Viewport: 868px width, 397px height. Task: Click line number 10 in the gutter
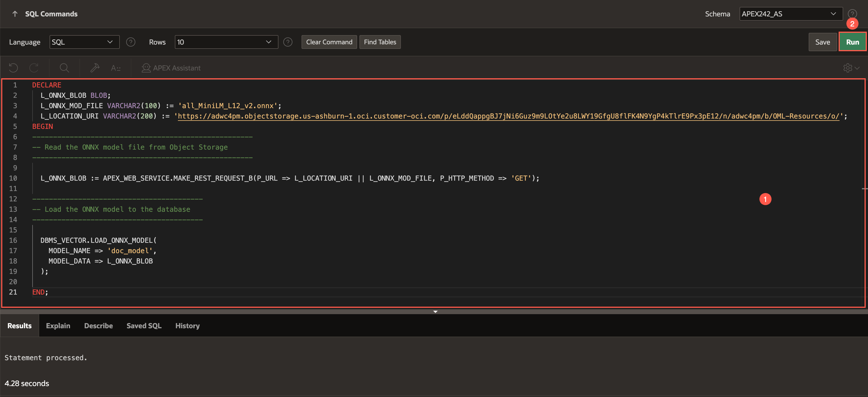[13, 178]
